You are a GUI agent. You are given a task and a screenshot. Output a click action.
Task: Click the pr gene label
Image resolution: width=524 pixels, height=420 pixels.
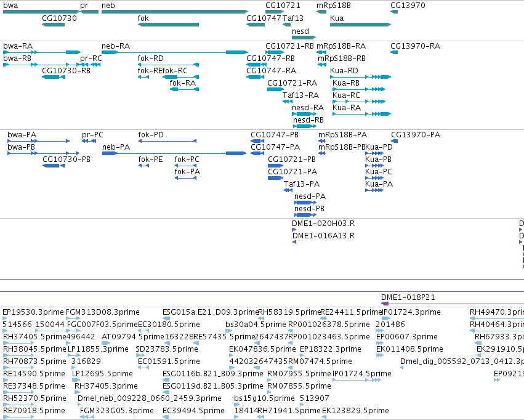pyautogui.click(x=84, y=6)
